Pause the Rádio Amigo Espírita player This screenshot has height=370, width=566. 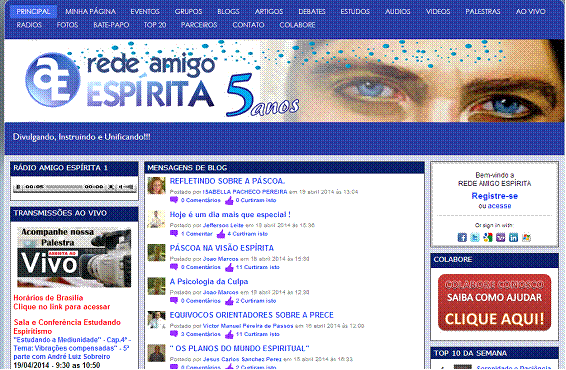tap(18, 187)
